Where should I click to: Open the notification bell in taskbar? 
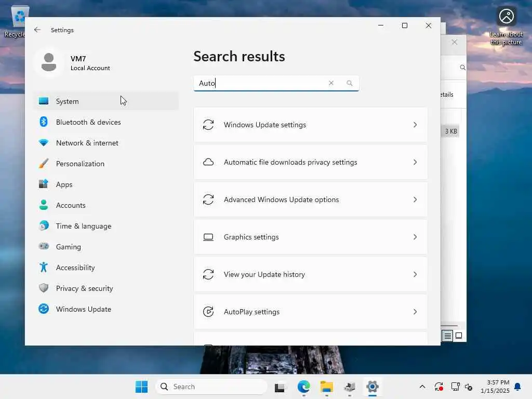point(518,387)
